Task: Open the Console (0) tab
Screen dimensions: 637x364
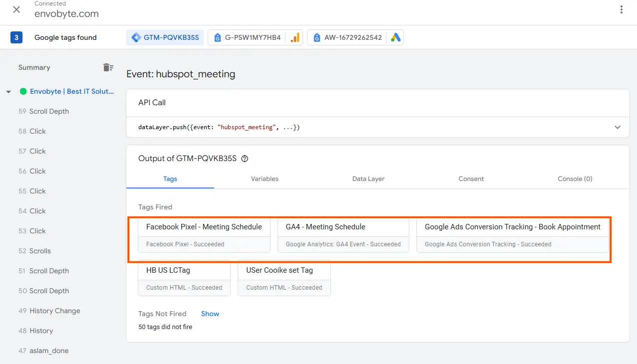Action: [x=575, y=179]
